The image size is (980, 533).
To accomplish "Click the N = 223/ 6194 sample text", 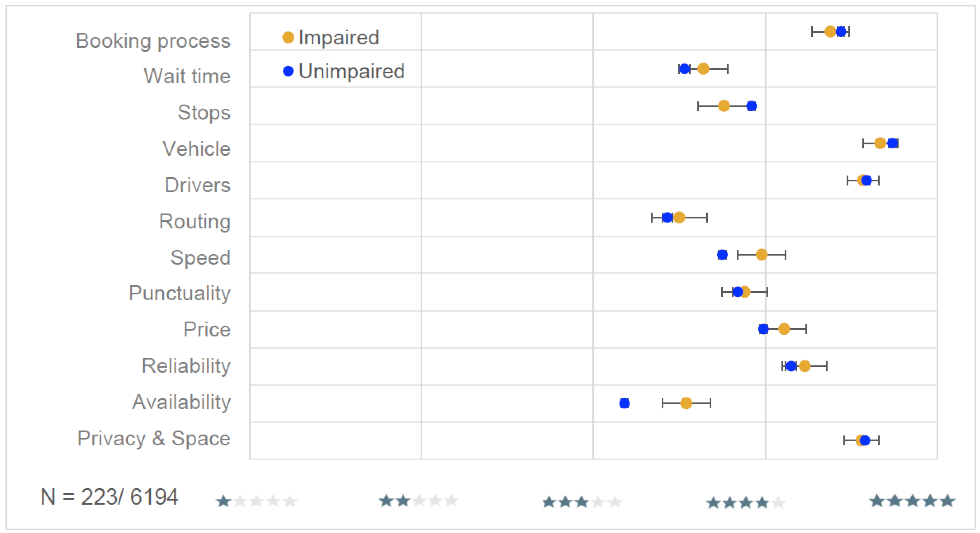I will (109, 497).
